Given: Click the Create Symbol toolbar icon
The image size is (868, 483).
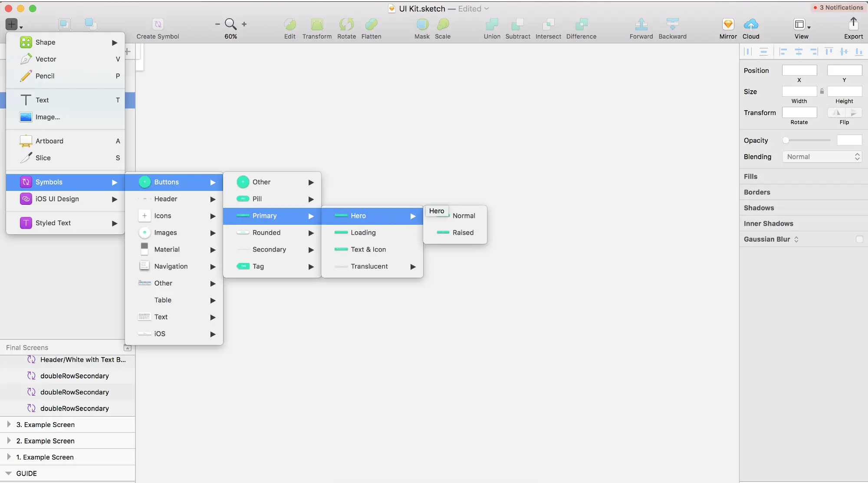Looking at the screenshot, I should coord(158,24).
